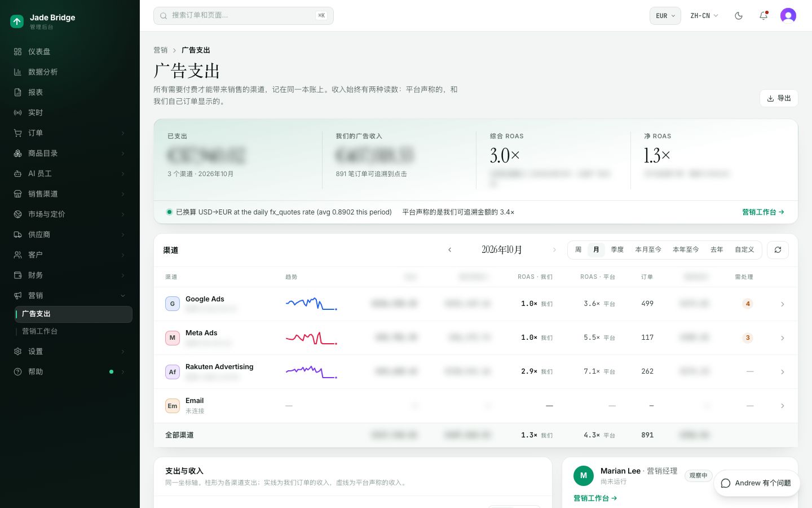Click the 商品目录 catalog icon

tap(17, 153)
